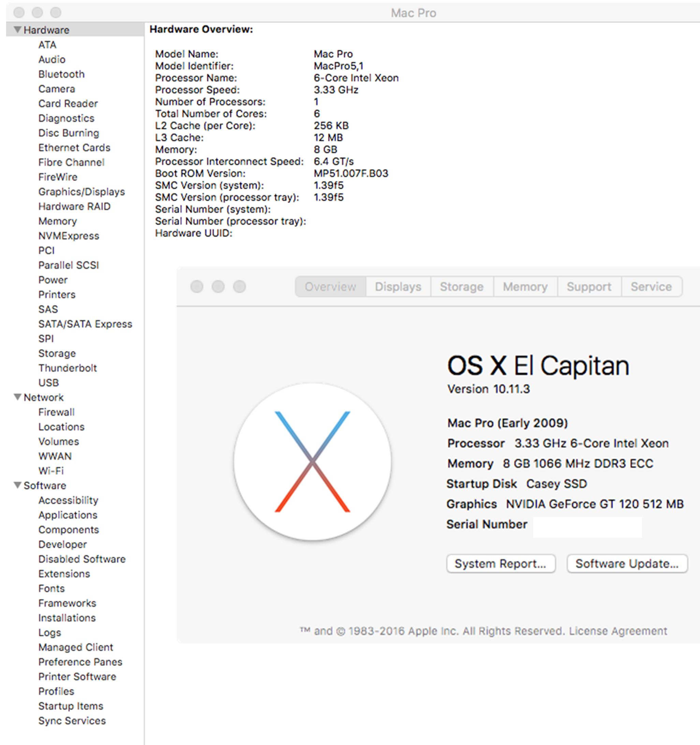
Task: Open the USB hardware entry
Action: pos(49,383)
